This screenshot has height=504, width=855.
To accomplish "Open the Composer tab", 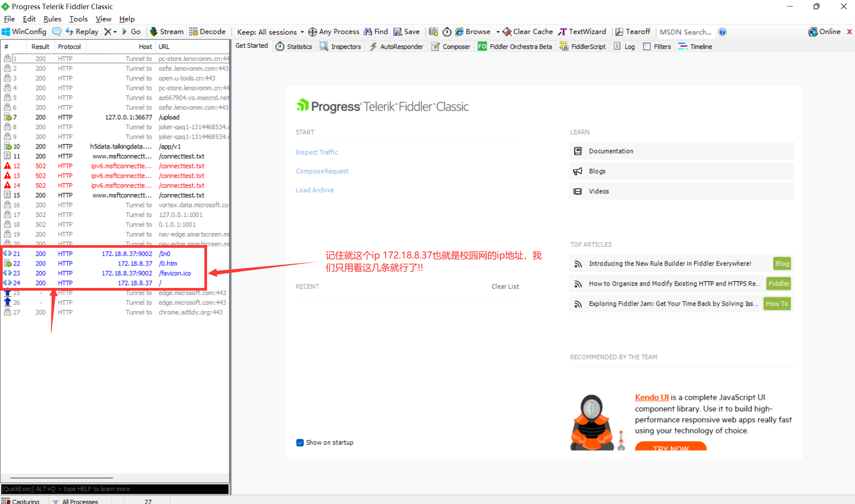I will (x=451, y=46).
